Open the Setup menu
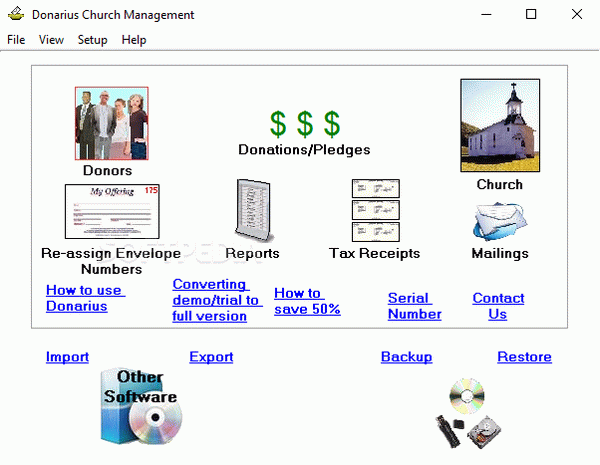 [92, 40]
